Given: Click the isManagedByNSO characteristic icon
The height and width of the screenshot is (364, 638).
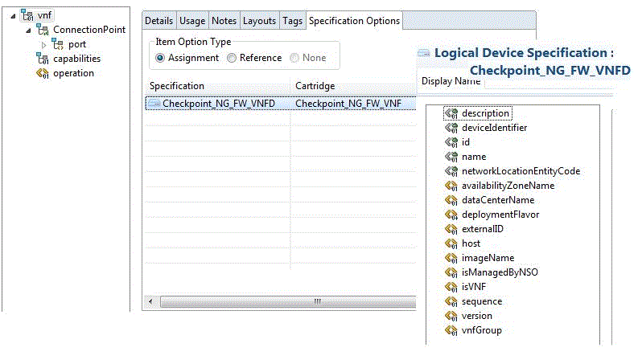Looking at the screenshot, I should 451,272.
